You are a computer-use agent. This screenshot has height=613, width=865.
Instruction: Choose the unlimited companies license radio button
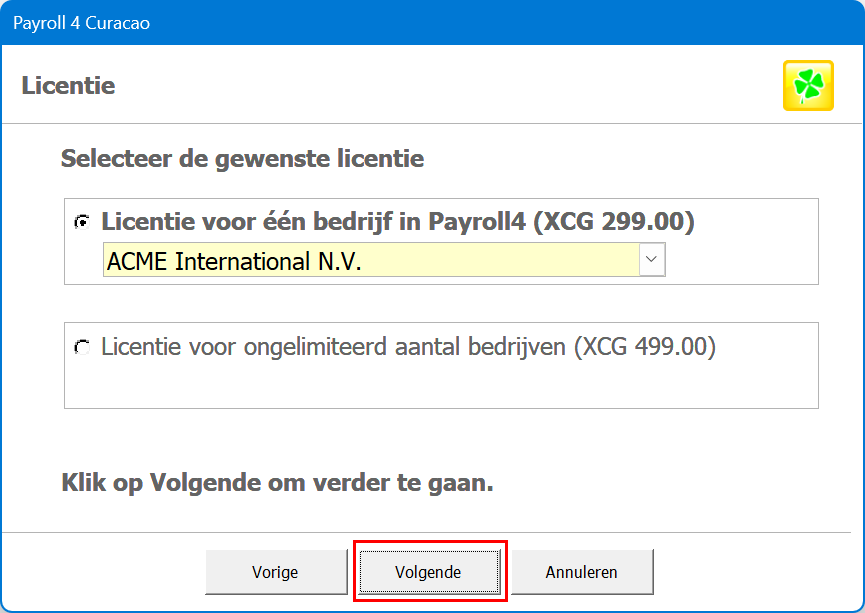pyautogui.click(x=81, y=348)
